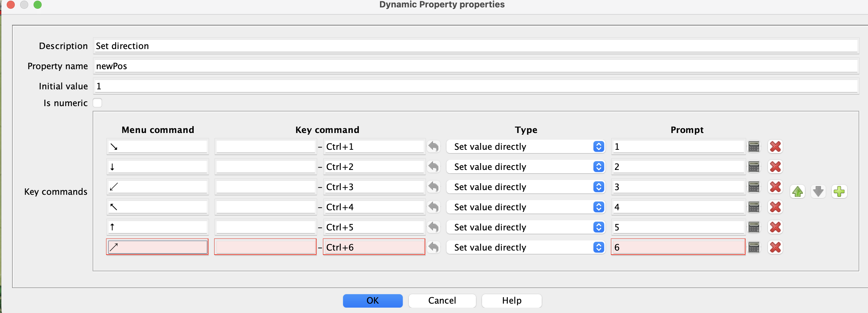Click the Description field containing Set direction
The width and height of the screenshot is (868, 313).
point(475,46)
